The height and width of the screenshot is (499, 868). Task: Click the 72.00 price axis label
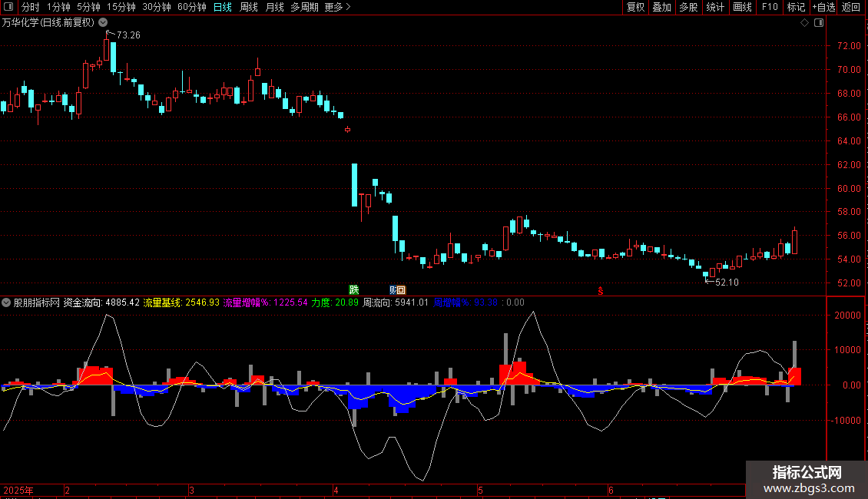(849, 46)
